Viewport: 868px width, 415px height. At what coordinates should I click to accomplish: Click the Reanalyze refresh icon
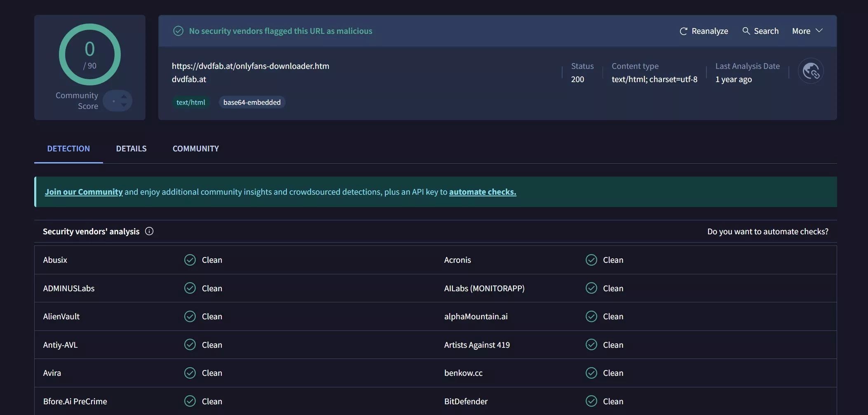point(683,31)
